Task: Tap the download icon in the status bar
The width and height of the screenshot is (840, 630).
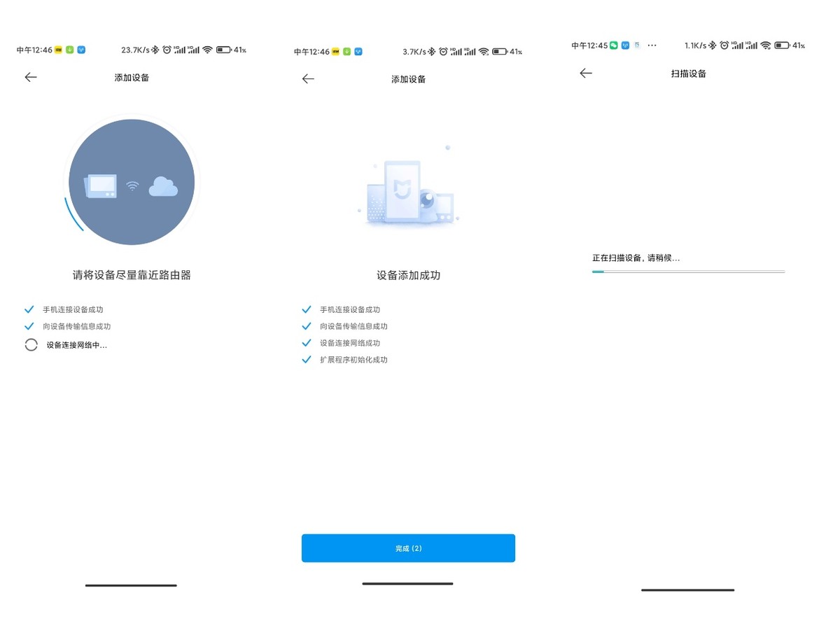Action: point(69,49)
